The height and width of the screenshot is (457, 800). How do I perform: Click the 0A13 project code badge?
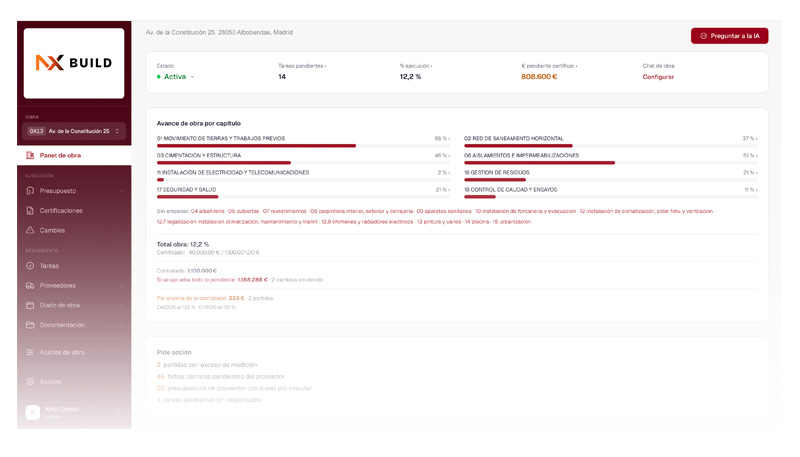(36, 131)
